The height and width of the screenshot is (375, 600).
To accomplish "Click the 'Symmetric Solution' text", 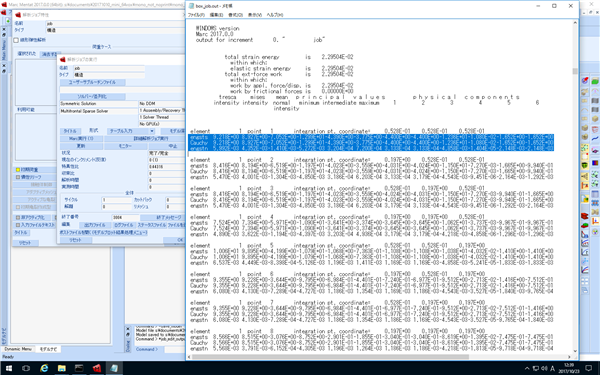I will (78, 104).
